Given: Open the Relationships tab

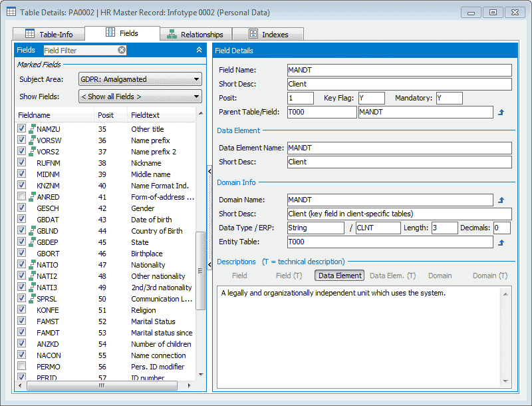Looking at the screenshot, I should click(196, 35).
